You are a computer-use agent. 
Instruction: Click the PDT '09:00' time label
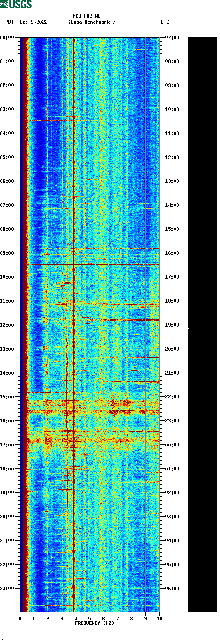coord(7,253)
